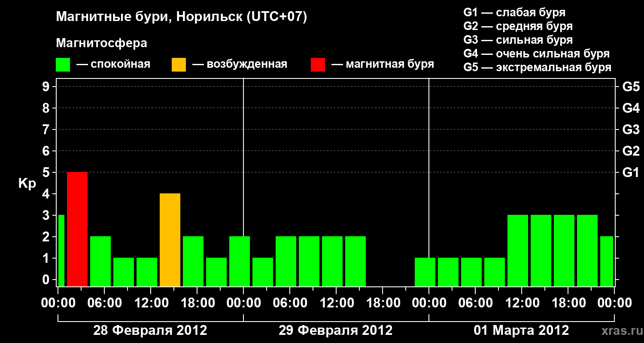The height and width of the screenshot is (343, 644).
Task: Click the '06:00' time label above 01 Марта
Action: (475, 303)
